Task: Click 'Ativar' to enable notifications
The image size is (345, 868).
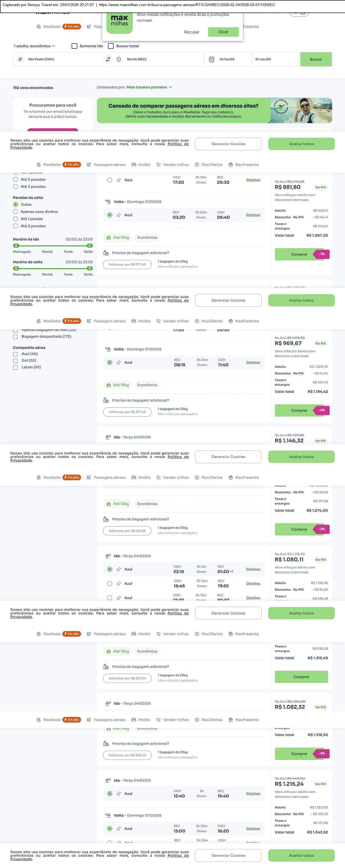Action: pos(223,32)
